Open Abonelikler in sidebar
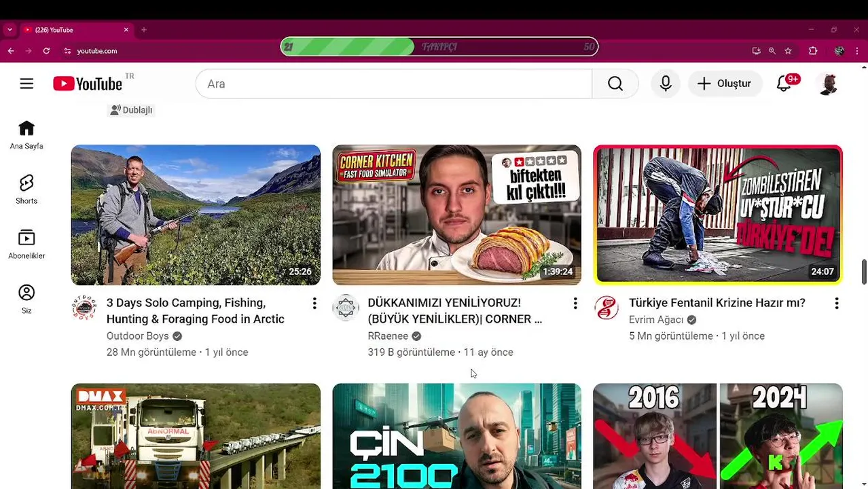The image size is (868, 489). [26, 244]
